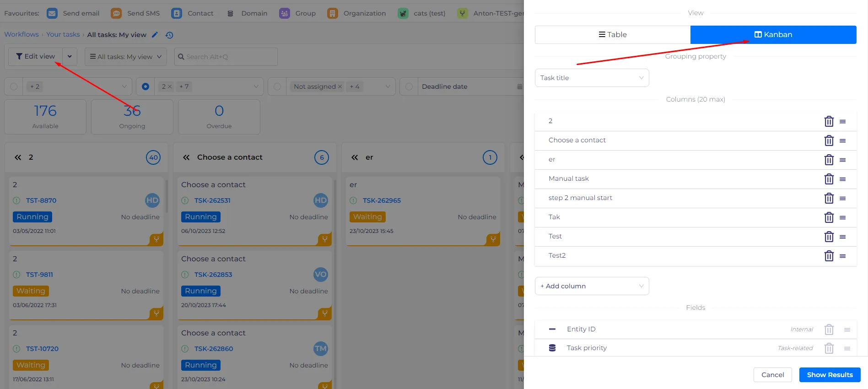Image resolution: width=868 pixels, height=389 pixels.
Task: Toggle the radio button beside '+ 2' filter
Action: click(x=14, y=86)
